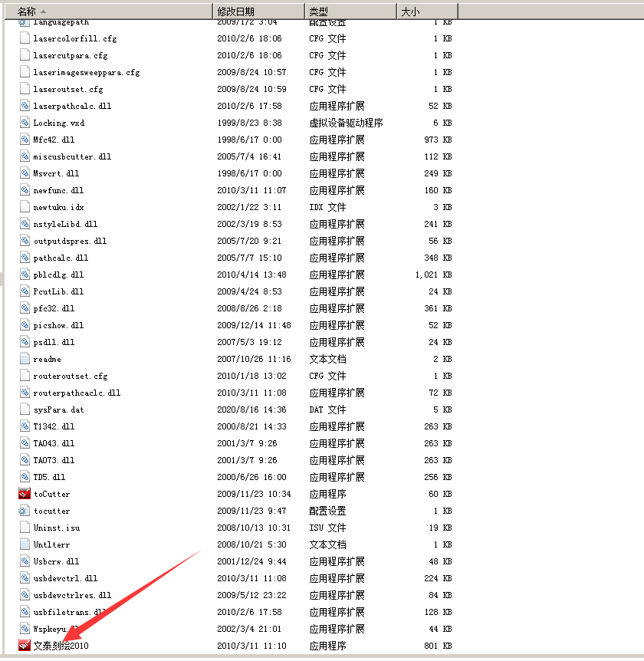Select the lasercutpara.cfg file name

[x=71, y=55]
